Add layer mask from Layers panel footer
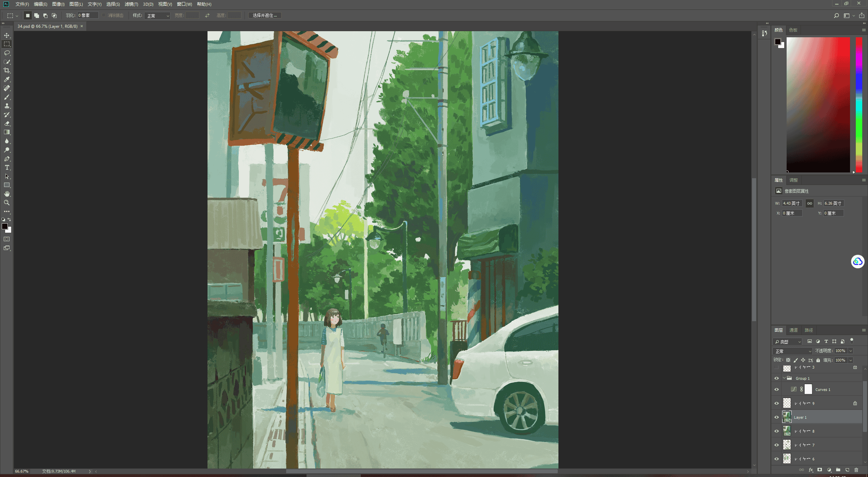Screen dimensions: 868x477 coord(820,470)
